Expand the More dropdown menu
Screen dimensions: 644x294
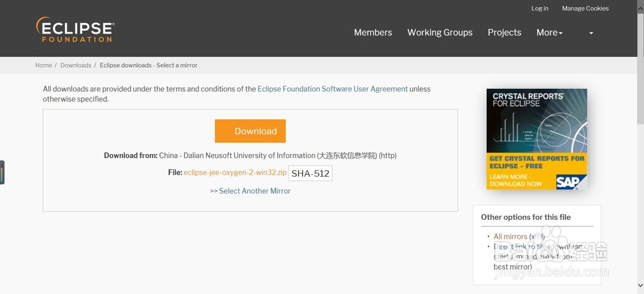click(x=549, y=32)
